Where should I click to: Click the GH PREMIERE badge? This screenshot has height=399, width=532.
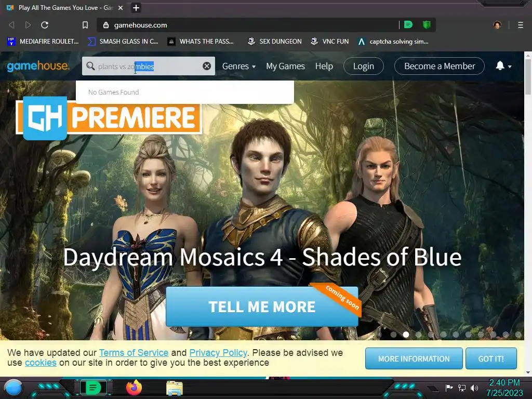click(x=109, y=118)
